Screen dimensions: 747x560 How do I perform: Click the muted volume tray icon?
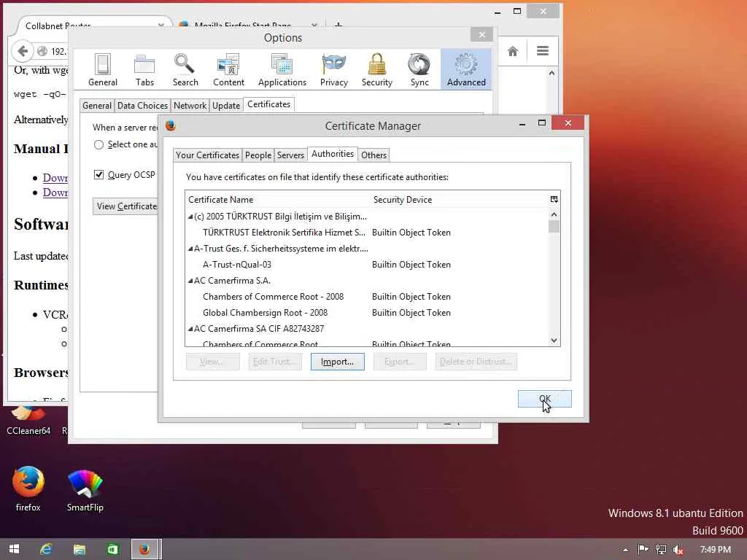pos(678,550)
